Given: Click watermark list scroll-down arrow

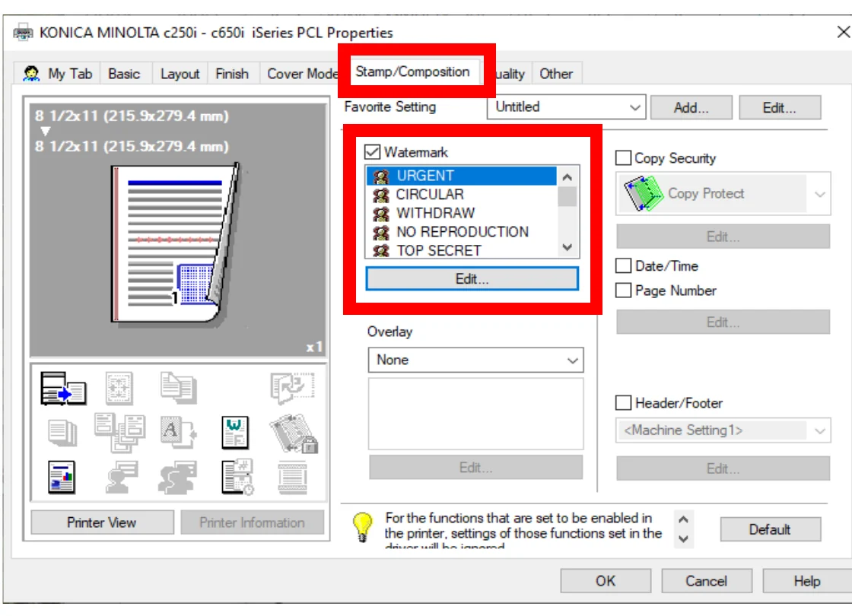Looking at the screenshot, I should pyautogui.click(x=567, y=247).
